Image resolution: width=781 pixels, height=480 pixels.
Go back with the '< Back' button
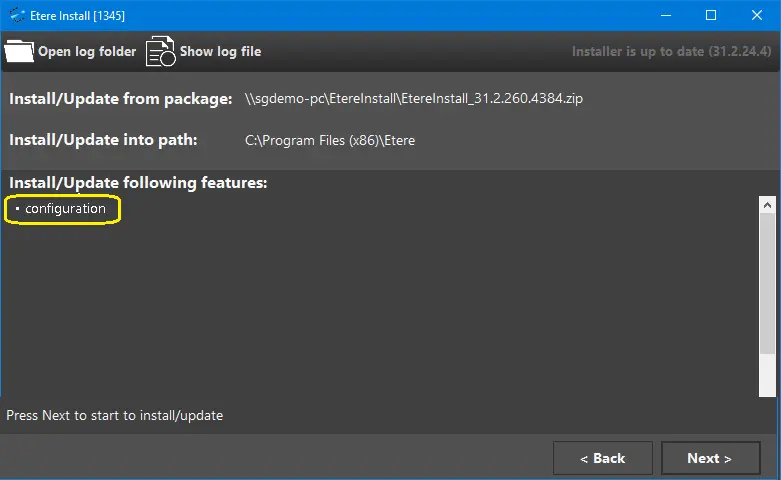603,458
